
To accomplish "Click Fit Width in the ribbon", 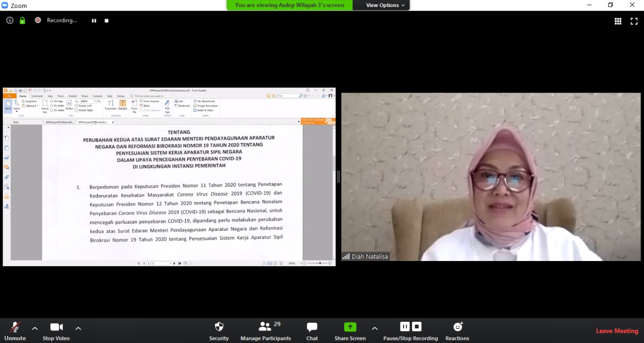I will pos(57,106).
